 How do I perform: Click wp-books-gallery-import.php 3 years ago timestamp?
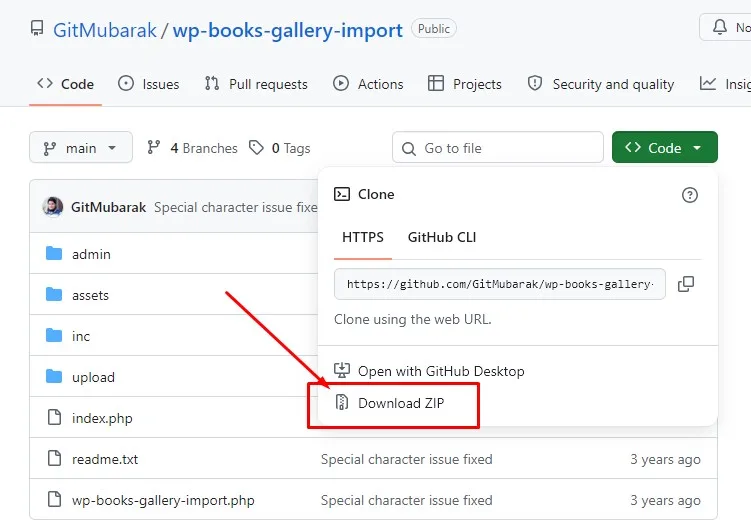(665, 501)
